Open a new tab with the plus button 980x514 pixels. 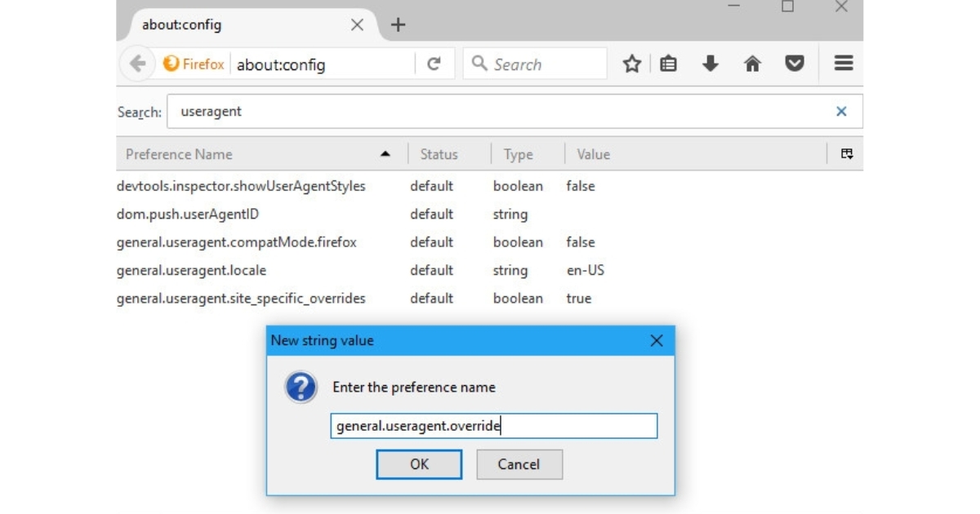[398, 24]
